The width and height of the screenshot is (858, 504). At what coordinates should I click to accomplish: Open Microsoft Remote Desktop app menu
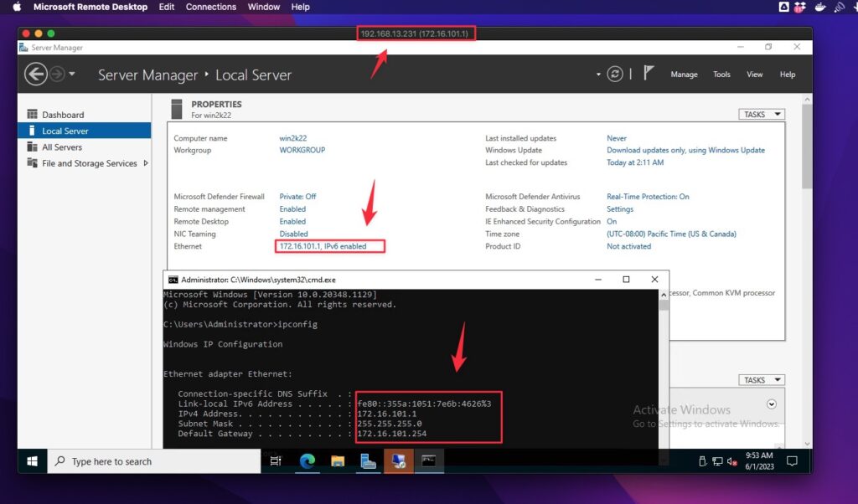coord(90,7)
